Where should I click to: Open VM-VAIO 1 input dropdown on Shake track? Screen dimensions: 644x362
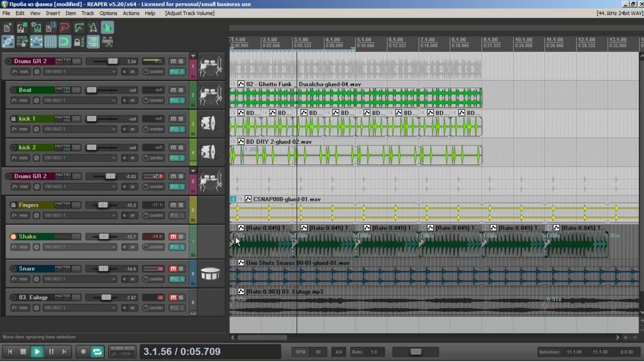(79, 247)
